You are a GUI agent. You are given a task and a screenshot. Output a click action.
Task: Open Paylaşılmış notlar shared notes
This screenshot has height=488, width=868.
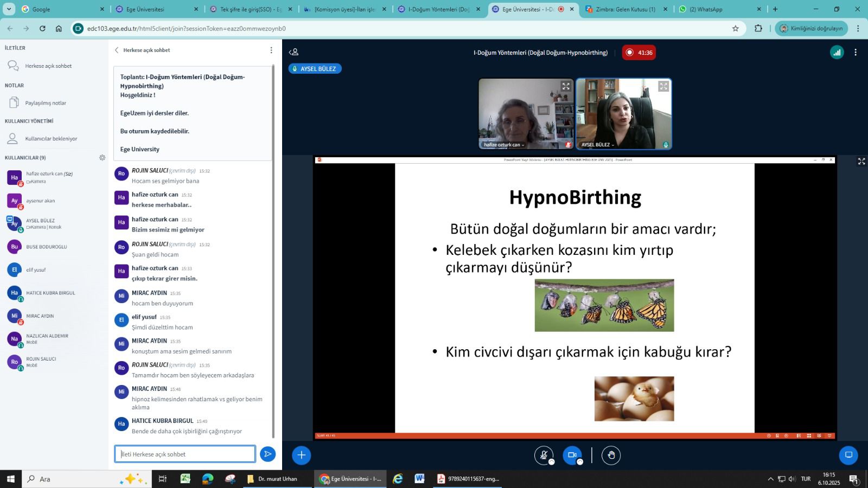click(x=46, y=103)
